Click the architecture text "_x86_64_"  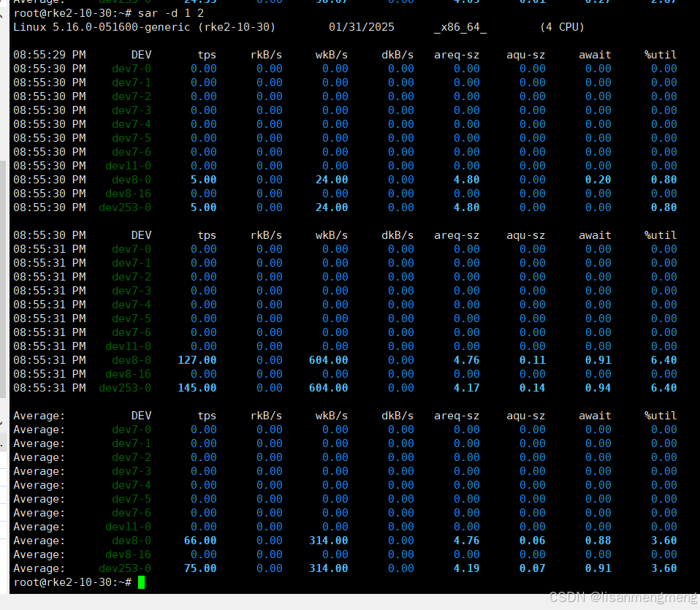point(460,27)
